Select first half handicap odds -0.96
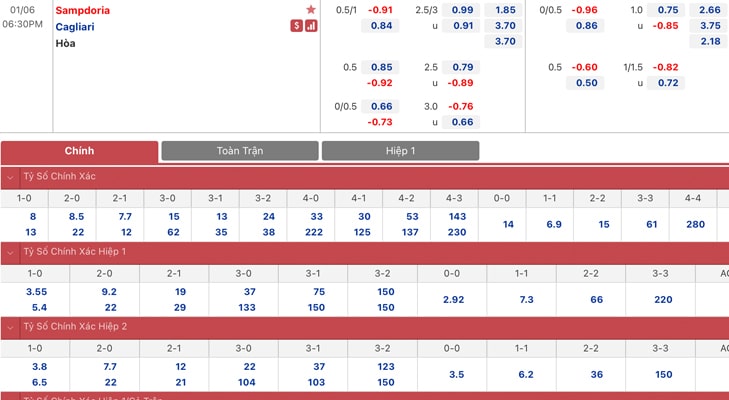Image resolution: width=729 pixels, height=400 pixels. coord(585,10)
